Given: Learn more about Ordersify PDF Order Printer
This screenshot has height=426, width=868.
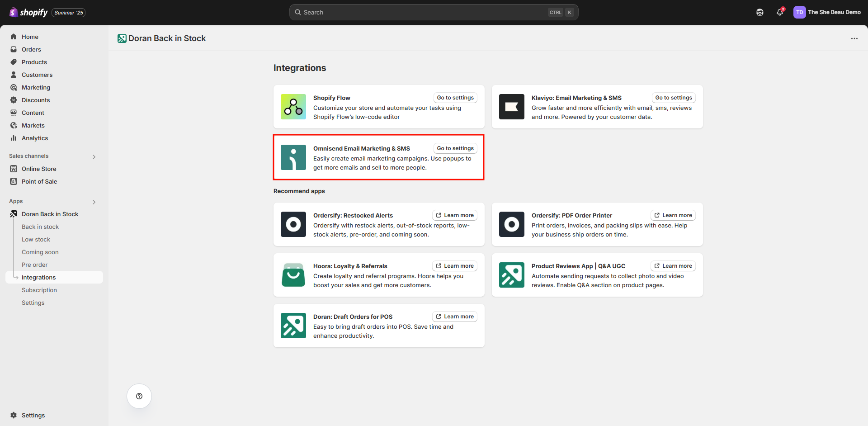Looking at the screenshot, I should pos(673,215).
